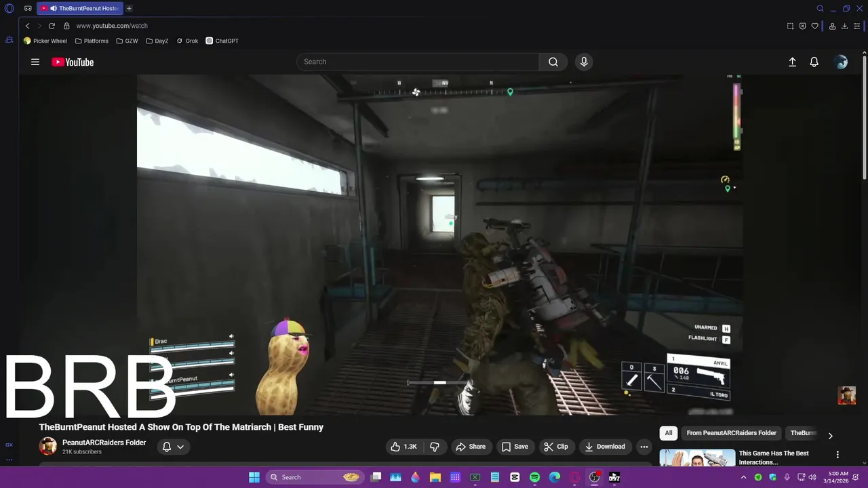The image size is (868, 488).
Task: Open browser downloads panel
Action: tap(844, 26)
